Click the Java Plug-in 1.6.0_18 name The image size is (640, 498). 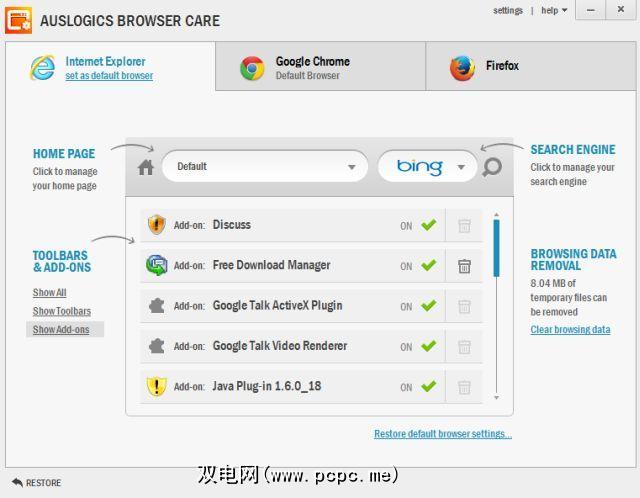[267, 386]
